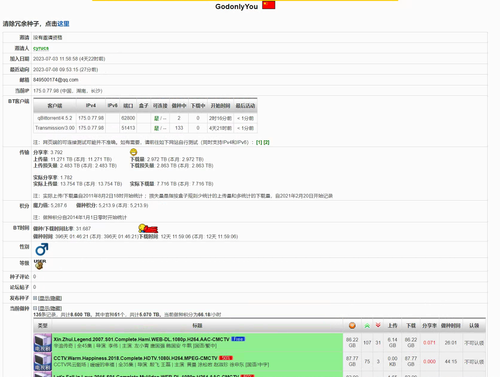
Task: Click the red 50% tag on CCTV.Warm.Happiness
Action: click(x=226, y=358)
